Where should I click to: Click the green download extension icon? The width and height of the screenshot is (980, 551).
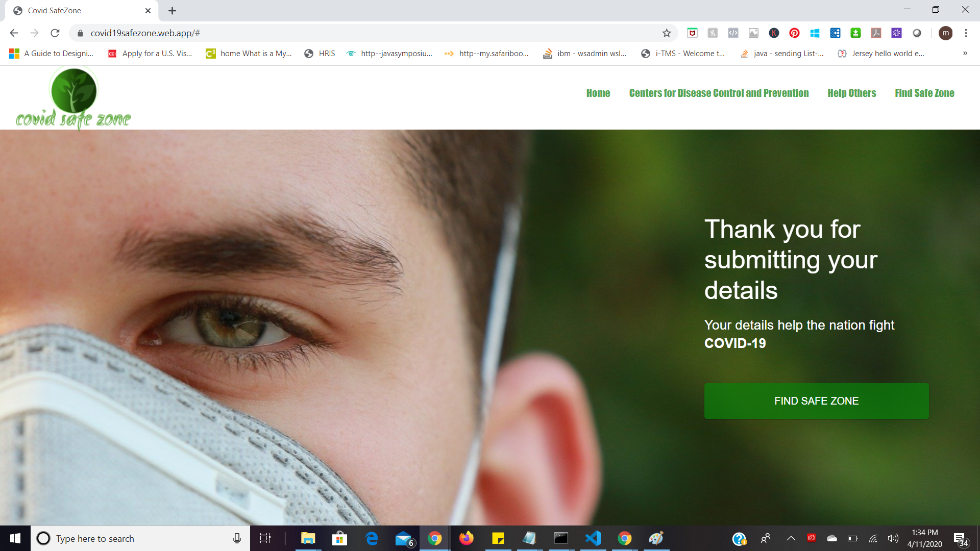[855, 33]
